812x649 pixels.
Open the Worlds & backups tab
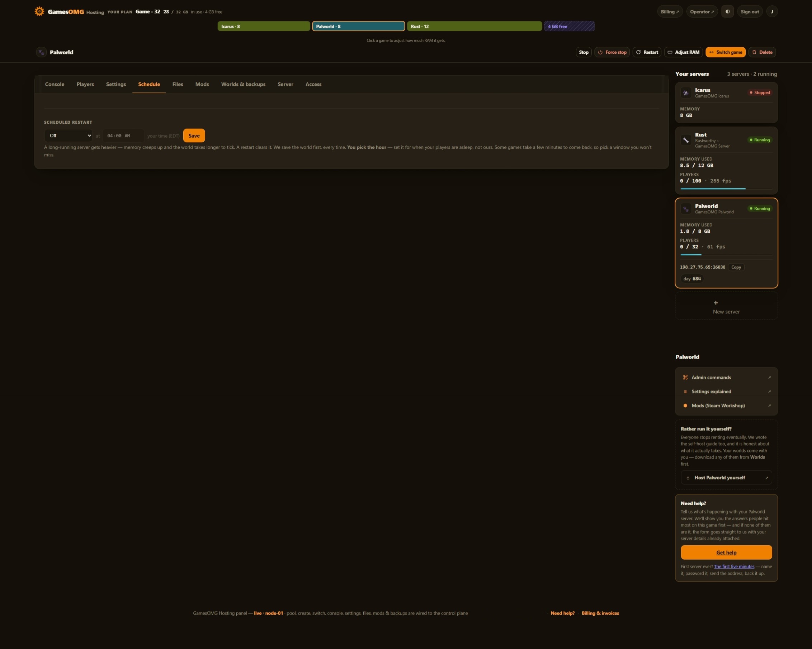pos(243,84)
